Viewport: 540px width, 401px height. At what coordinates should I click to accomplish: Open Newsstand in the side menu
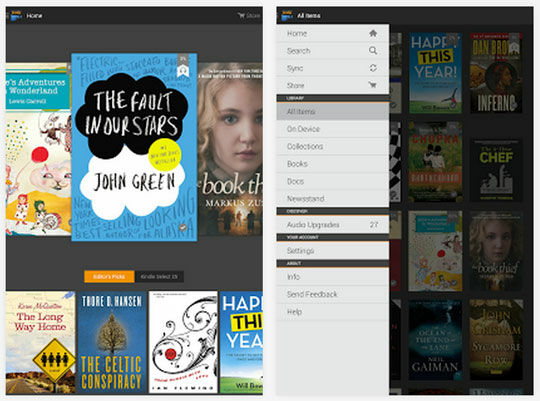tap(333, 198)
